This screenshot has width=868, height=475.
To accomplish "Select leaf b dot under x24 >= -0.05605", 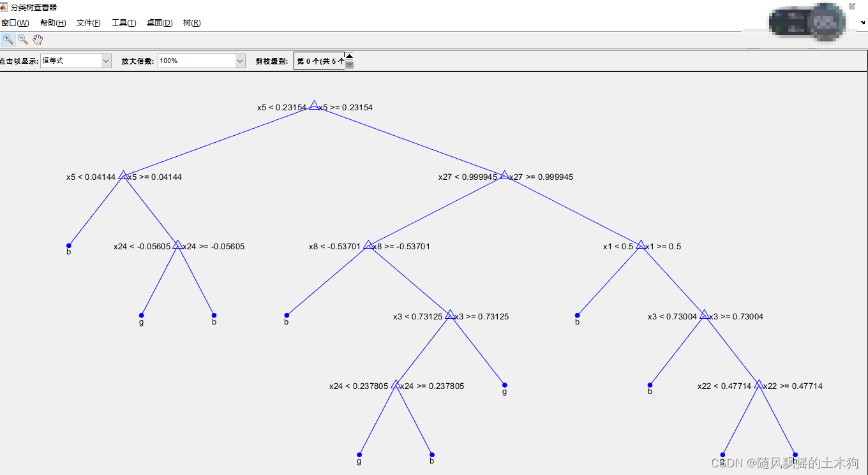I will tap(214, 316).
